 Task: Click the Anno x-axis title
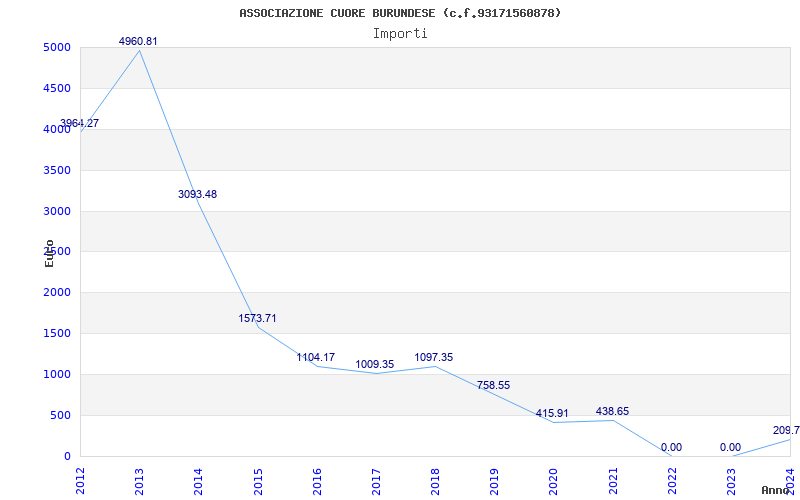click(x=776, y=490)
